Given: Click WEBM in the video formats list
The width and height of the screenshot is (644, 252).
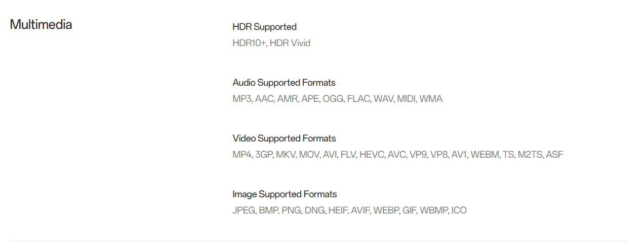Looking at the screenshot, I should [485, 155].
